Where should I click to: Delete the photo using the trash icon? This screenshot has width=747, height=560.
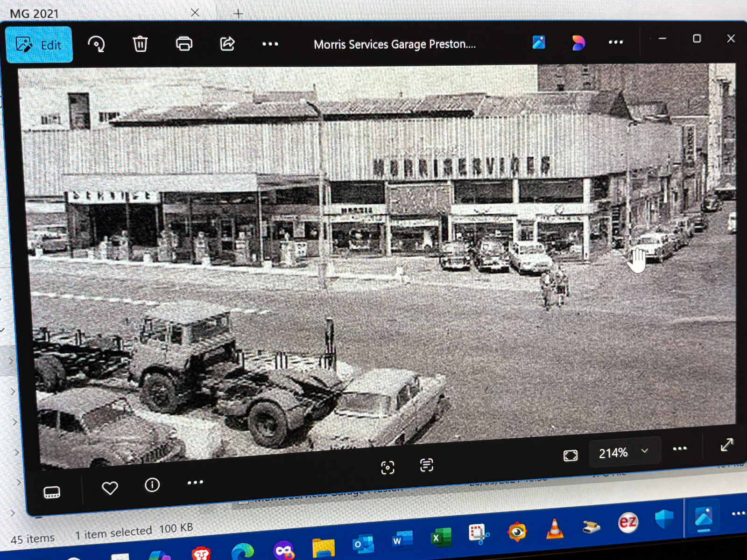pyautogui.click(x=140, y=44)
